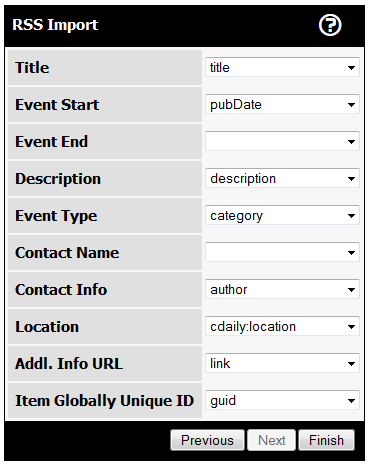Open the help question mark icon

click(330, 25)
